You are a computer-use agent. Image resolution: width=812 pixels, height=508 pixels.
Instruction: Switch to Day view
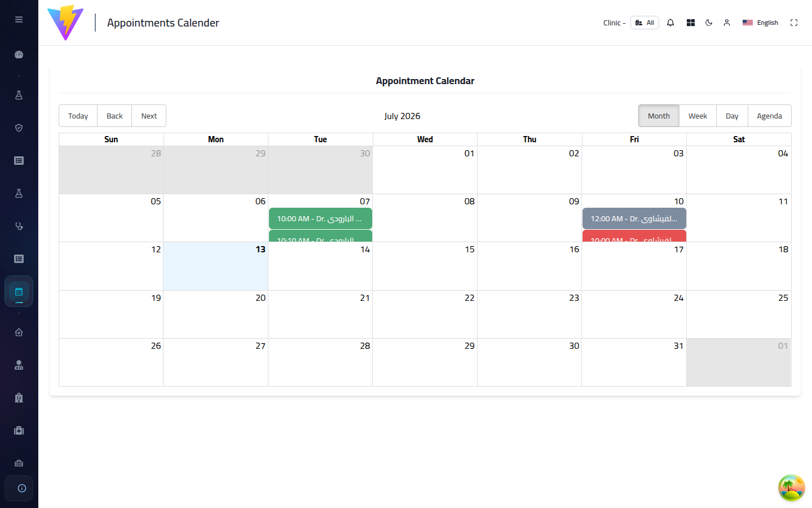[x=732, y=116]
